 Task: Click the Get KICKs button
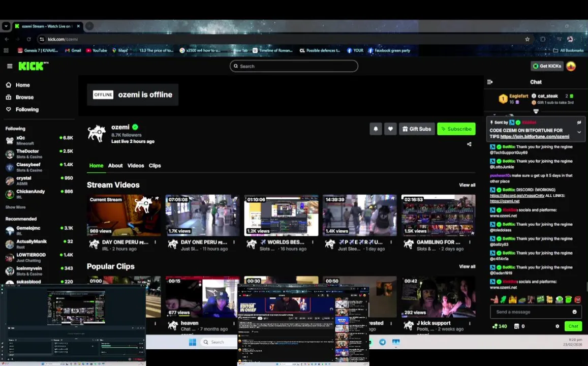pyautogui.click(x=547, y=66)
